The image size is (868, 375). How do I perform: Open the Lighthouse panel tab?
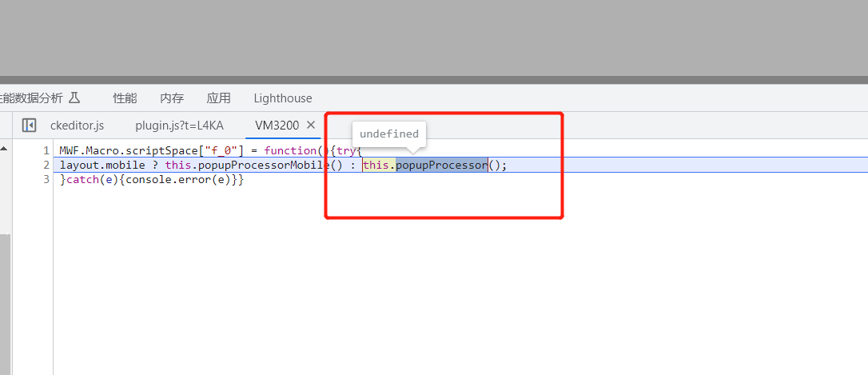(x=283, y=98)
